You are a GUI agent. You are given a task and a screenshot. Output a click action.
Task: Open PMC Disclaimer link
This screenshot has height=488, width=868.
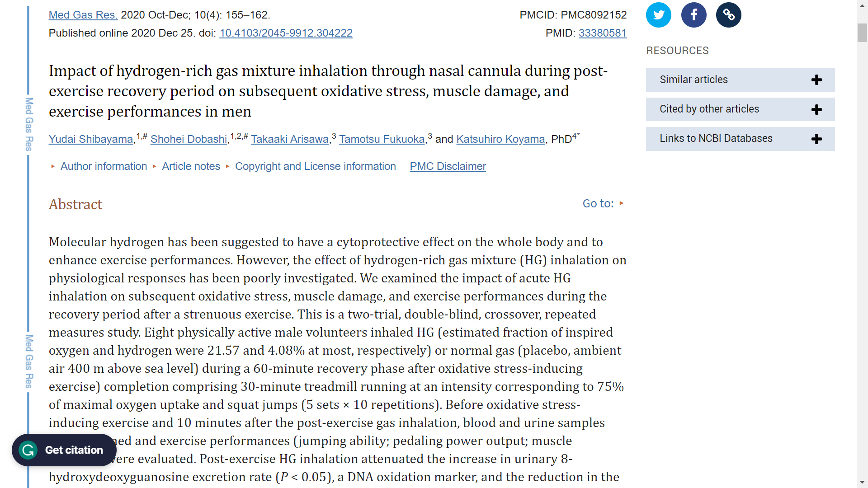tap(448, 166)
